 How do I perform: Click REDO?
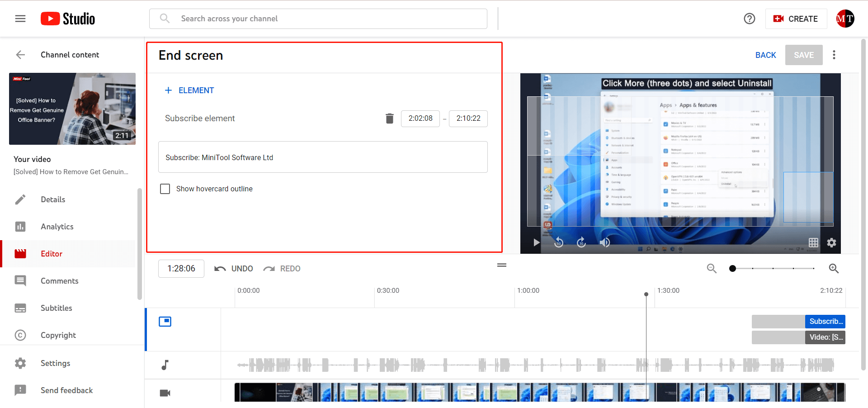coord(282,269)
